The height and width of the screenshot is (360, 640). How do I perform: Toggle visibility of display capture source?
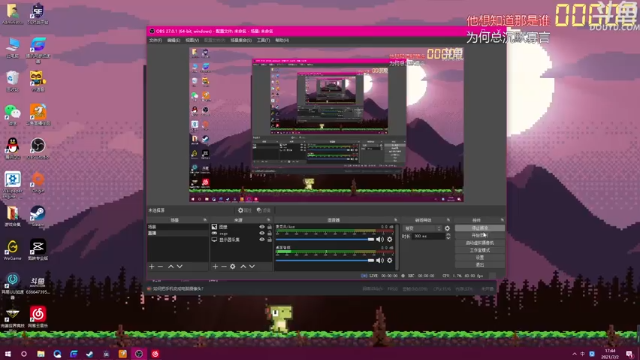(x=262, y=240)
